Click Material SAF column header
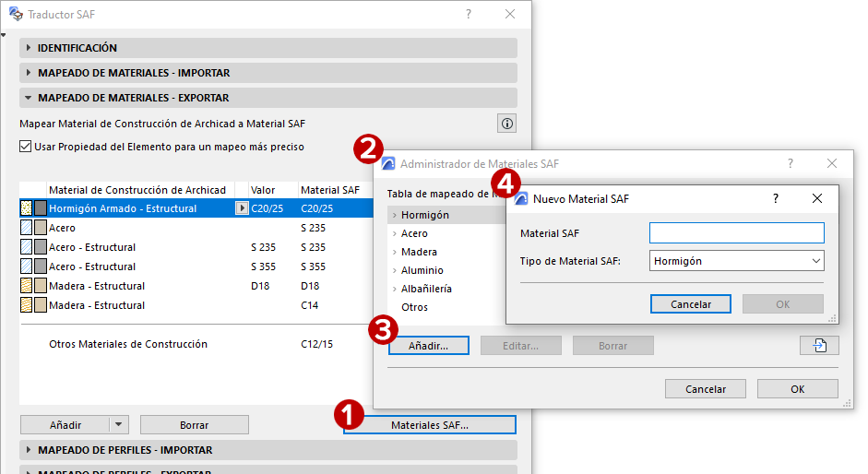The height and width of the screenshot is (474, 868). click(330, 190)
